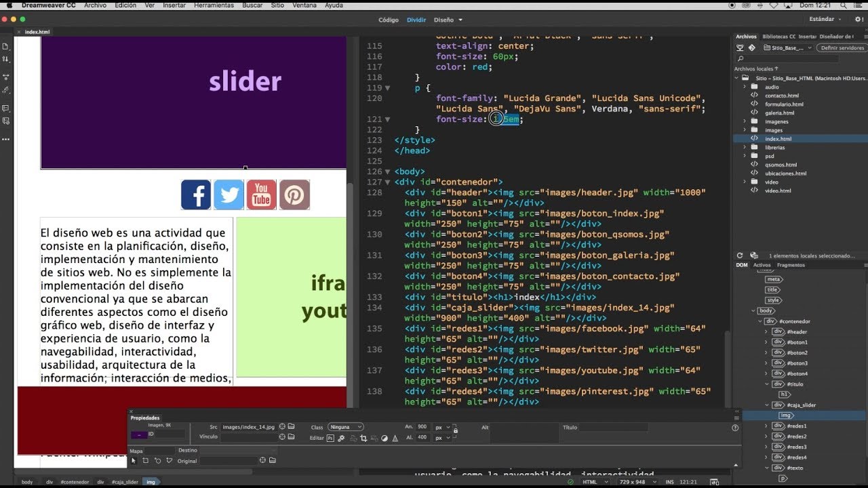868x488 pixels.
Task: Select the Dividir view button
Action: click(x=416, y=20)
